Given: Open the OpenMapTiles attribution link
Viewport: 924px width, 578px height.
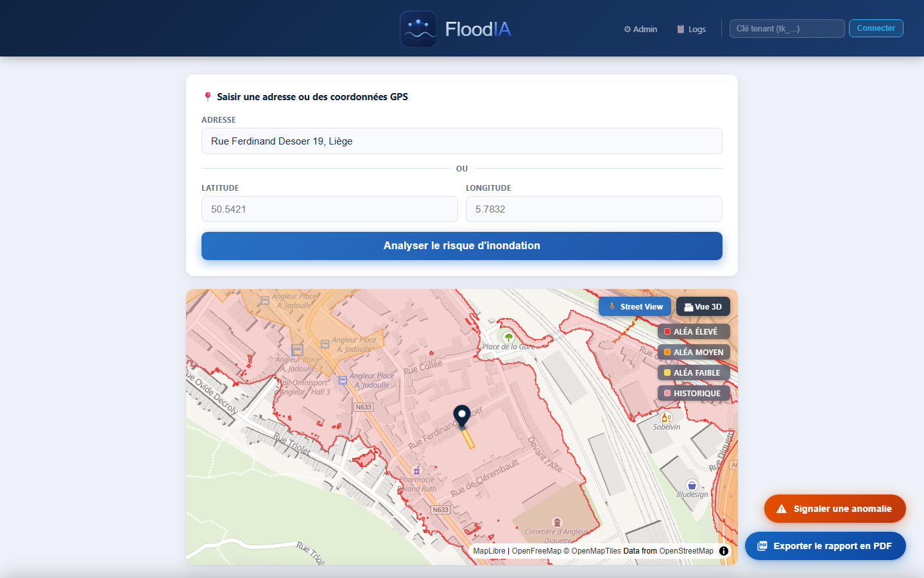Looking at the screenshot, I should pyautogui.click(x=592, y=551).
